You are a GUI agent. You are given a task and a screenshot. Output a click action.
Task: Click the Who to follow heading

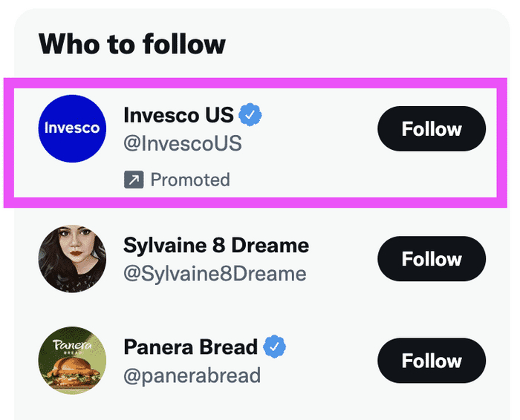[131, 45]
